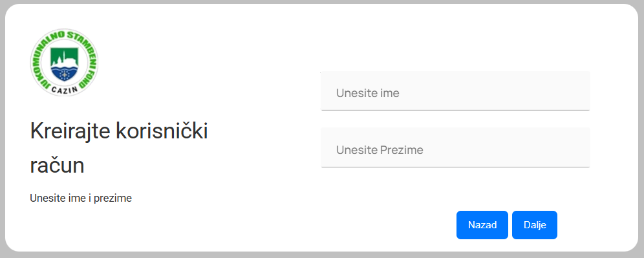Image resolution: width=644 pixels, height=258 pixels.
Task: Click the word račun in the heading
Action: click(x=58, y=166)
